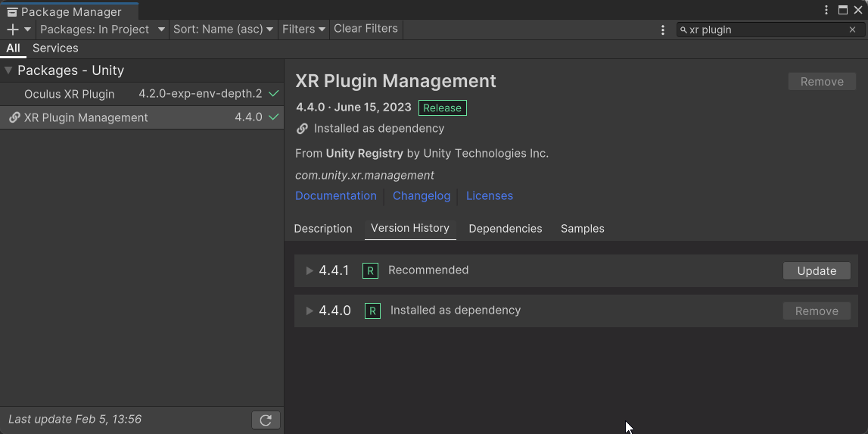
Task: Open the Packages: In Project dropdown
Action: (x=102, y=30)
